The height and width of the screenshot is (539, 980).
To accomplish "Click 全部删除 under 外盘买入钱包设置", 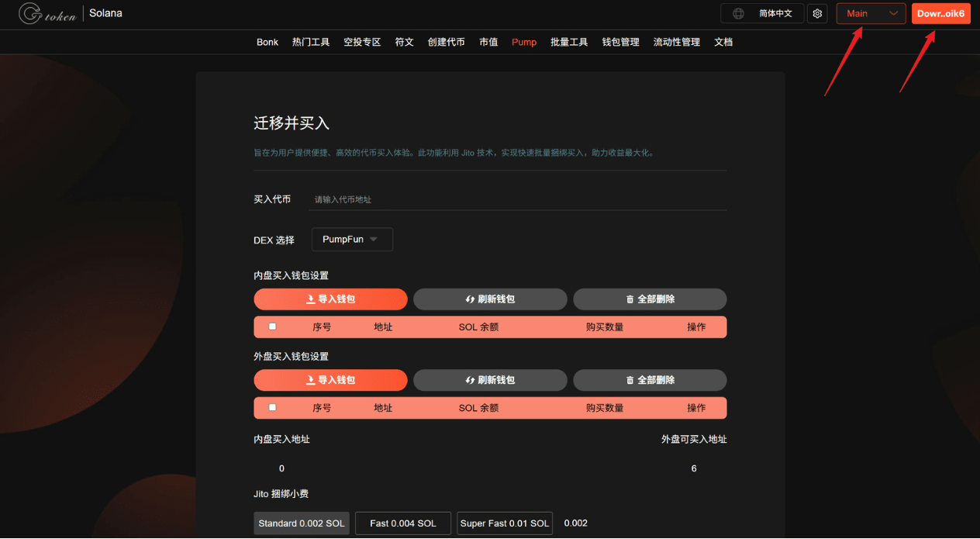I will (x=650, y=380).
